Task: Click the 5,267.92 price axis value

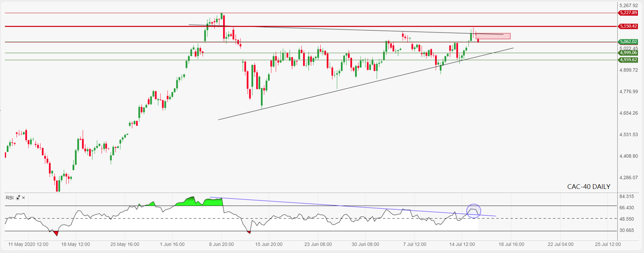Action: click(x=628, y=5)
